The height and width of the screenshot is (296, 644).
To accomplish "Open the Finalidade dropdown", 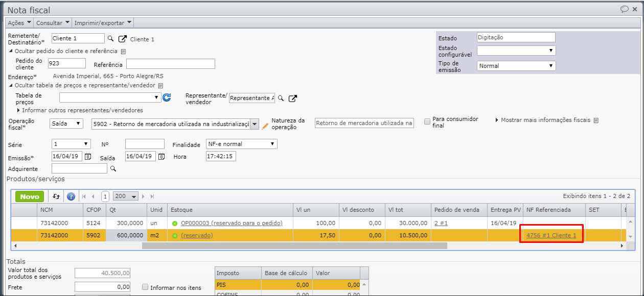I will (242, 144).
